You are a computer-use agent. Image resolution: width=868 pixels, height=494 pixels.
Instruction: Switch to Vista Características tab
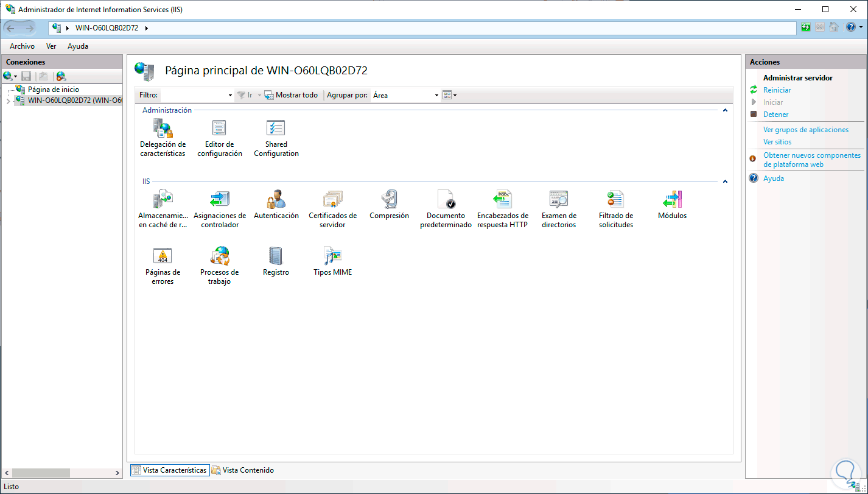(x=170, y=470)
